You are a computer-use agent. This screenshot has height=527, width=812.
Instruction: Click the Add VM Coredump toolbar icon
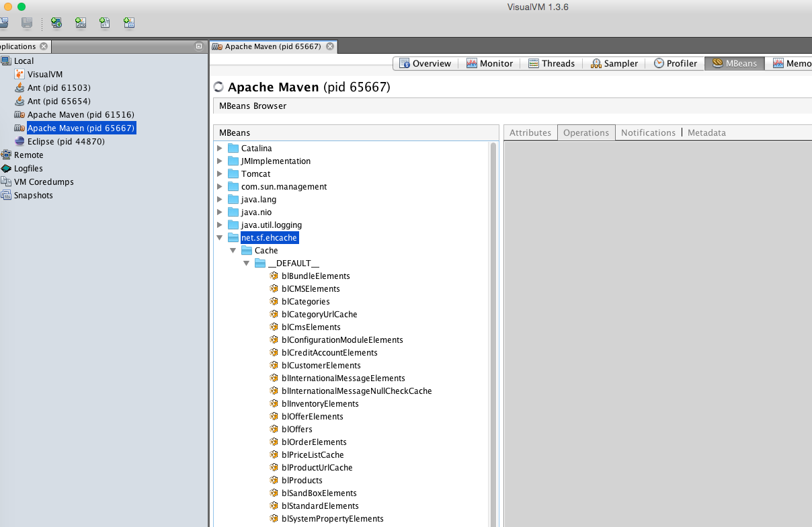pos(104,22)
